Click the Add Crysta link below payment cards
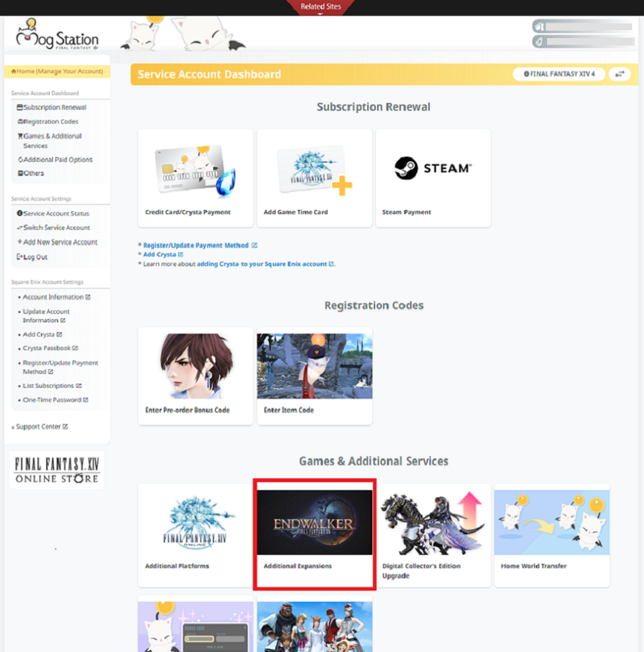 (163, 255)
